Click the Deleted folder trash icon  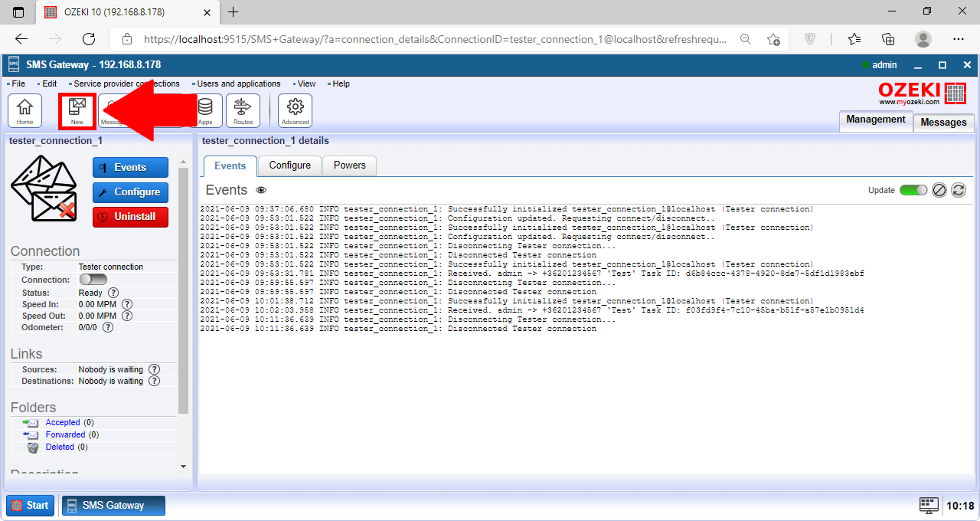tap(32, 447)
